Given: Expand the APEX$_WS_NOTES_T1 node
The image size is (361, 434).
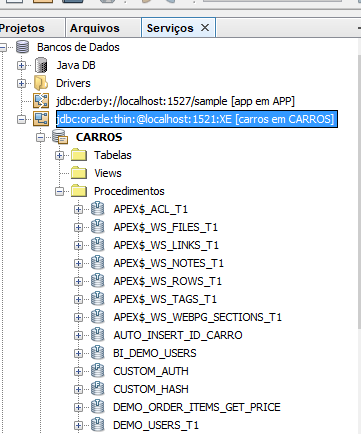Looking at the screenshot, I should (x=78, y=263).
